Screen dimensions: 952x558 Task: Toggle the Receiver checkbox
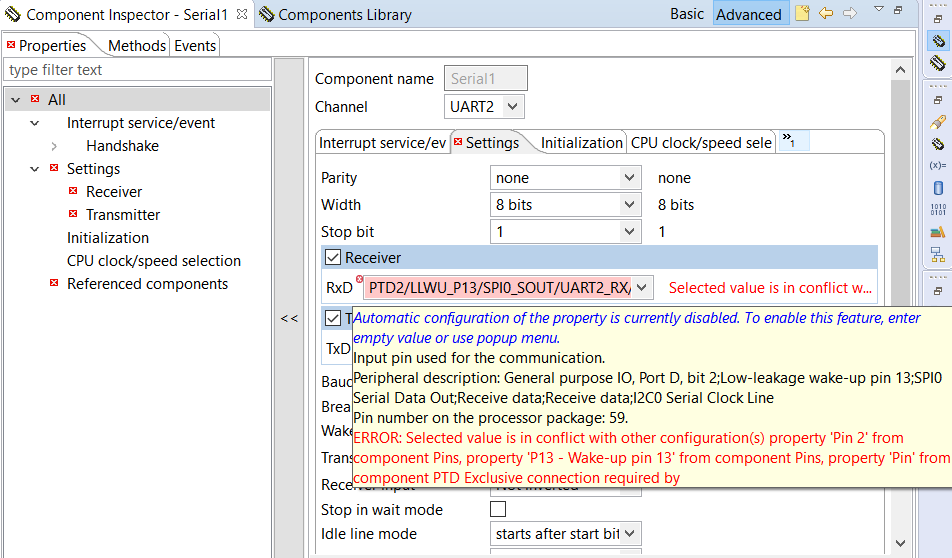(x=333, y=257)
